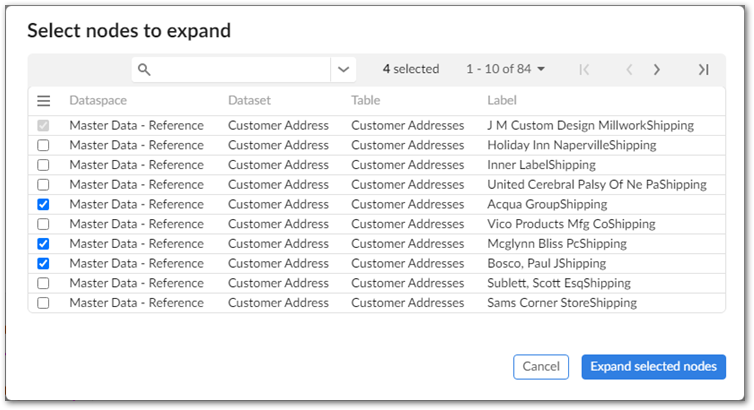Check the Holiday Inn NapervilleShipping row
754x410 pixels.
click(43, 145)
